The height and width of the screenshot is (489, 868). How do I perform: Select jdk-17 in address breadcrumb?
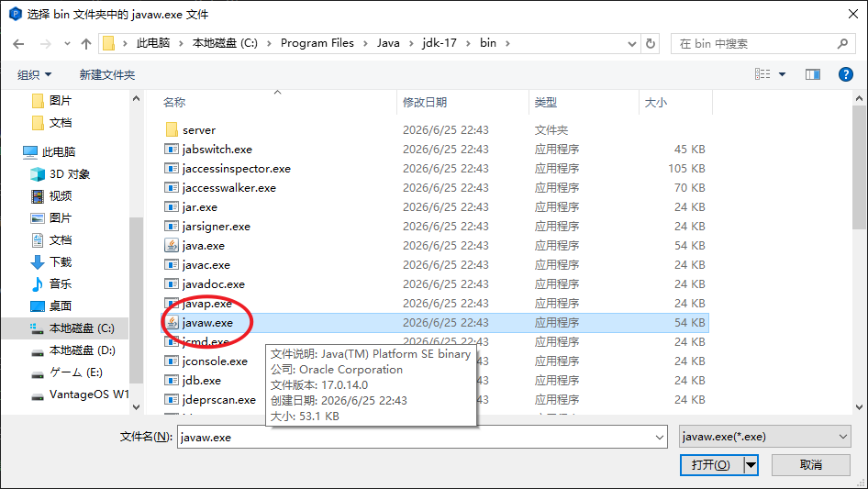(439, 43)
